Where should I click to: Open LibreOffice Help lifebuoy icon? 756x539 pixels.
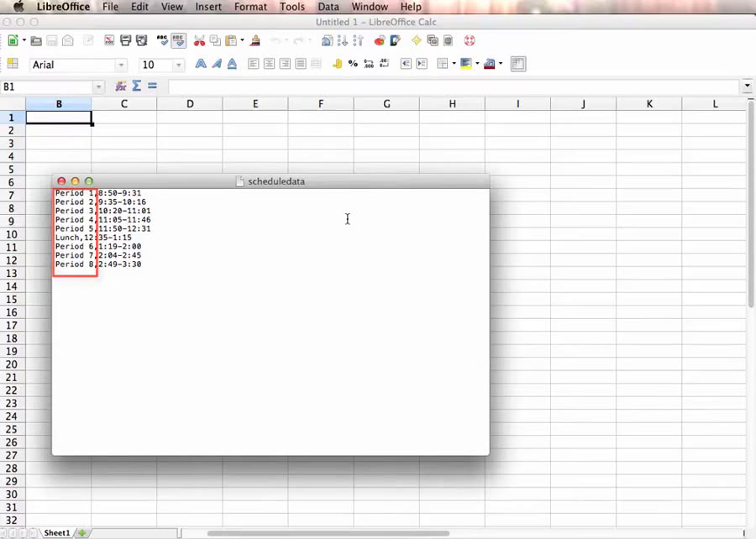tap(470, 40)
